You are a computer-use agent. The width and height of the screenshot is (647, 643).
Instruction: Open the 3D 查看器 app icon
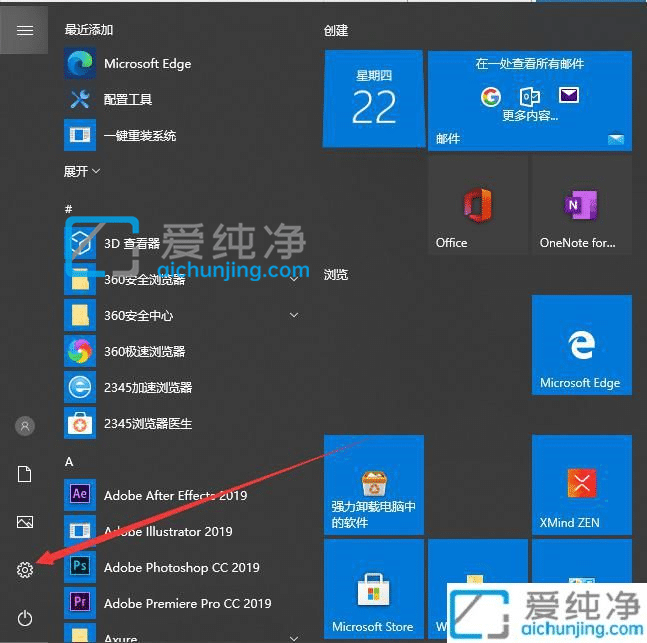click(x=80, y=243)
